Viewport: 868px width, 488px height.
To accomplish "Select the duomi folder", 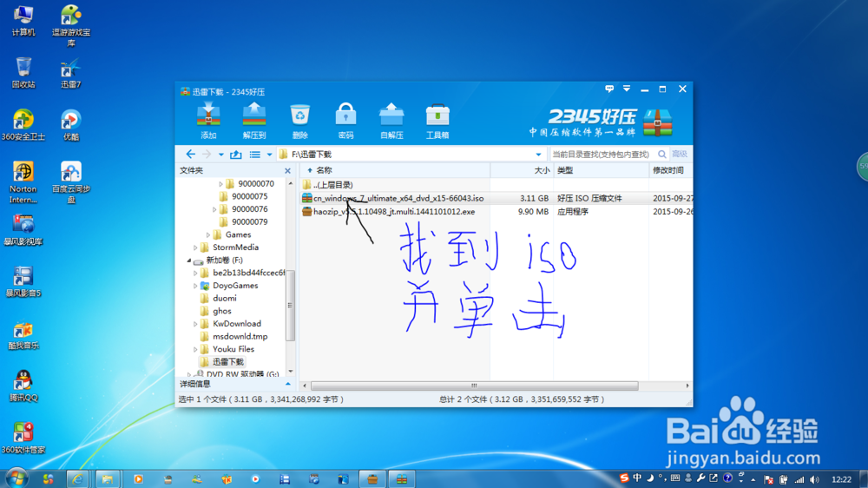I will click(219, 298).
